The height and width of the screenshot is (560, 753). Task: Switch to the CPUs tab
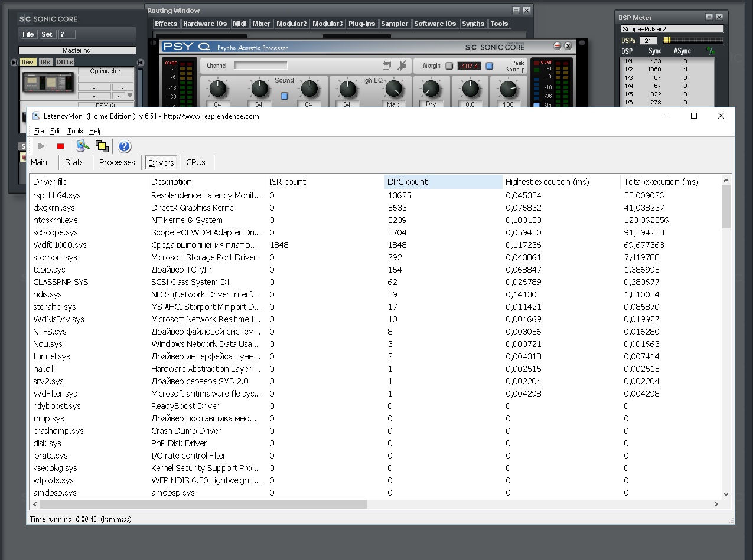coord(195,162)
